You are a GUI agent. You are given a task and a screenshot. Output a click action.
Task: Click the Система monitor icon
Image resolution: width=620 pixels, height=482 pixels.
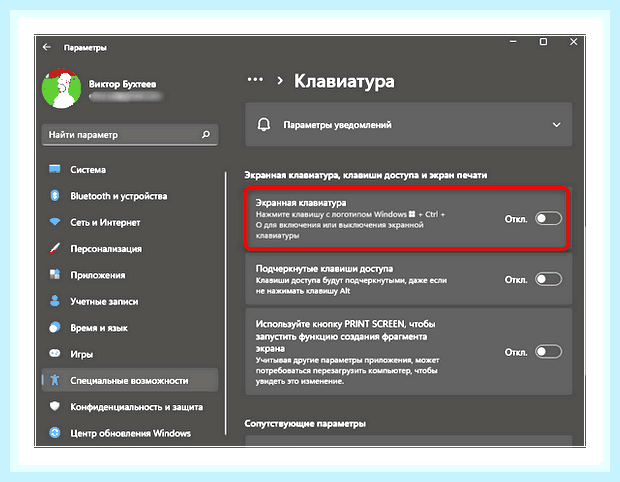tap(55, 169)
